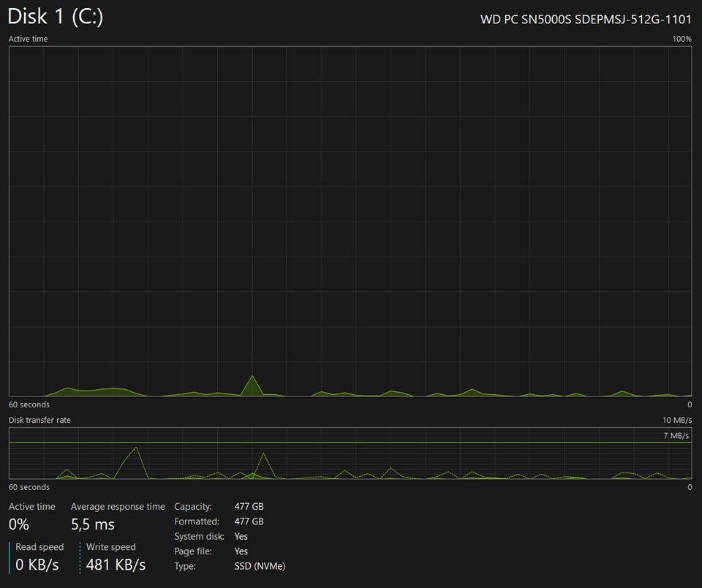Click the 60 seconds label under transfer rate graph
Image resolution: width=702 pixels, height=588 pixels.
click(x=29, y=487)
